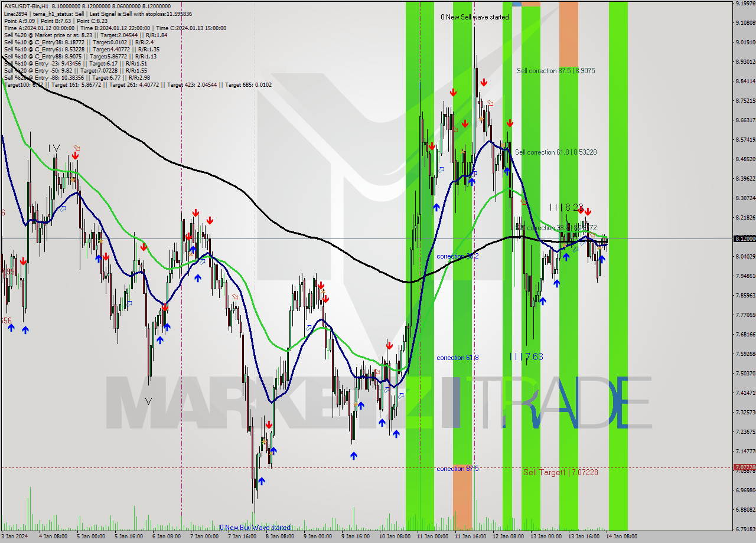Click the 8.5741 price axis label
The image size is (756, 543).
[x=745, y=139]
